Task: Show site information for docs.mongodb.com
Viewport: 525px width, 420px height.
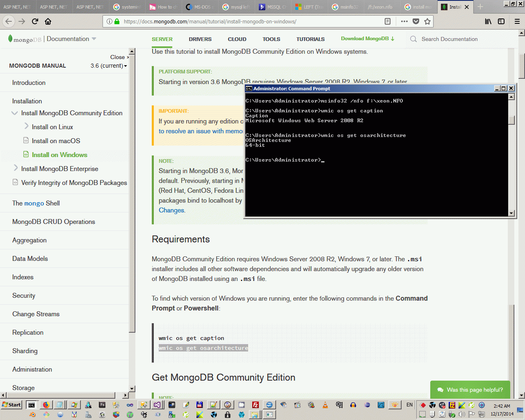Action: tap(109, 21)
